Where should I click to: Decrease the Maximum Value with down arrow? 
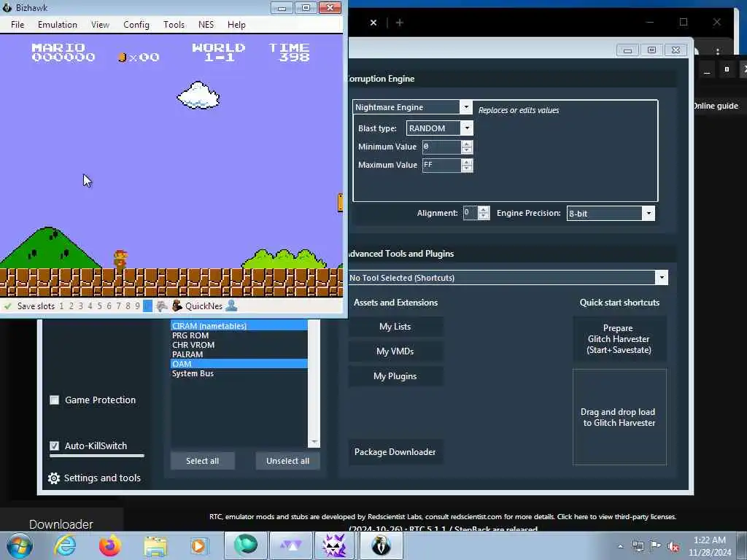(x=467, y=168)
